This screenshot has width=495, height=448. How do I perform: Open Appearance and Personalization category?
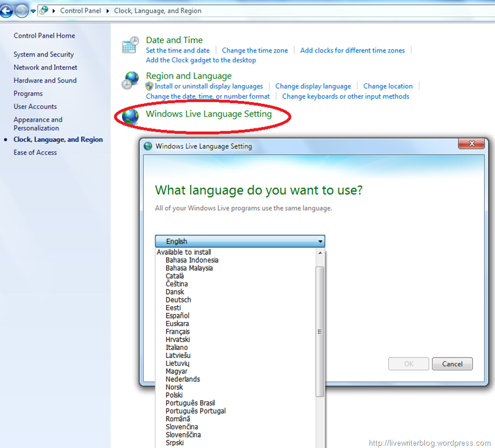(38, 124)
